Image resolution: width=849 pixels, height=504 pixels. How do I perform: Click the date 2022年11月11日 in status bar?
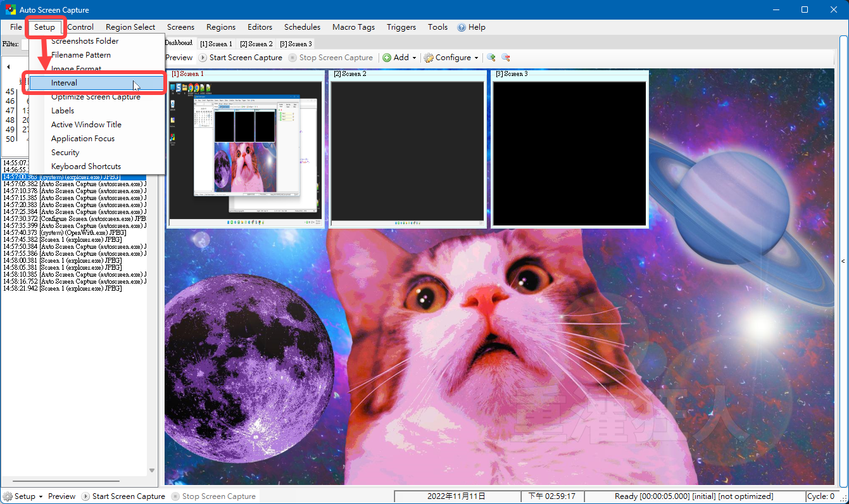[x=456, y=496]
